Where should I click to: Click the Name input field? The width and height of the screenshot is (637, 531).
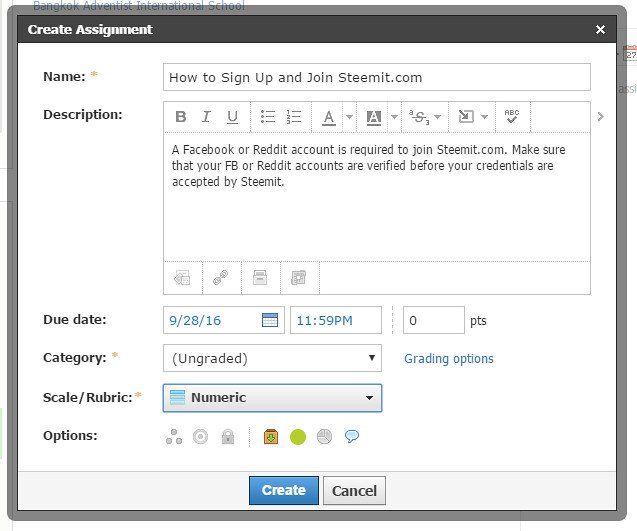click(377, 77)
